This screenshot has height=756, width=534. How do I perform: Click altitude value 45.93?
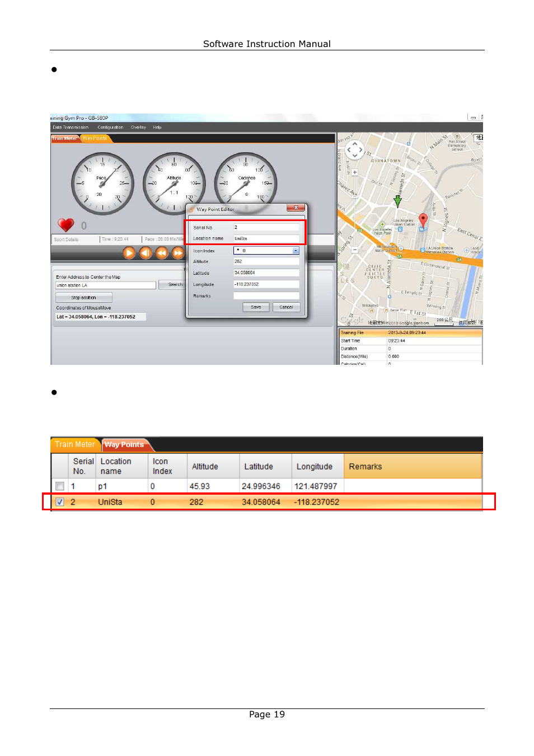point(200,486)
